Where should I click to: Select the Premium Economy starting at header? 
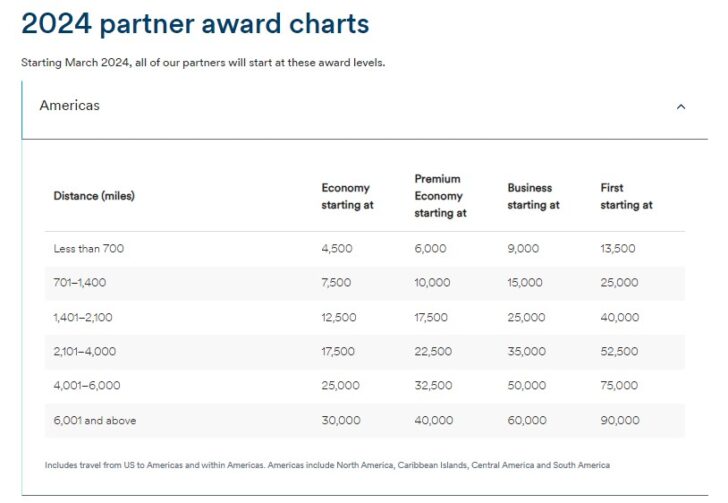[x=440, y=196]
